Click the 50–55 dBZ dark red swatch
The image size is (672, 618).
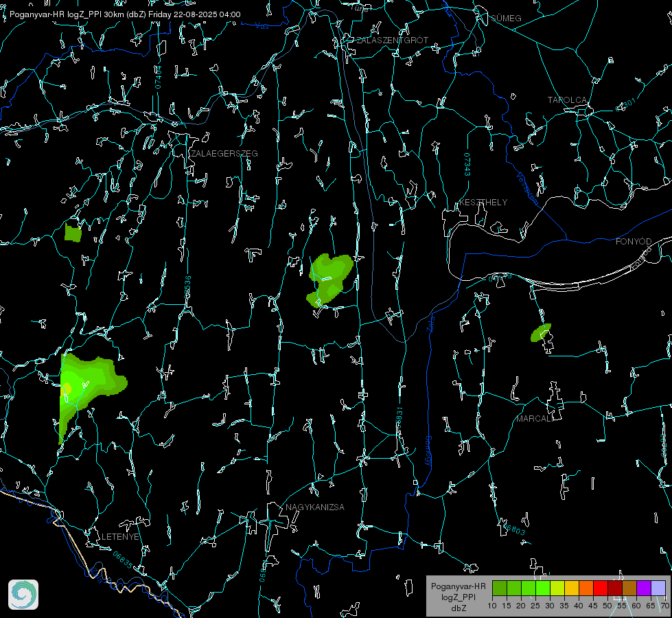pos(615,588)
